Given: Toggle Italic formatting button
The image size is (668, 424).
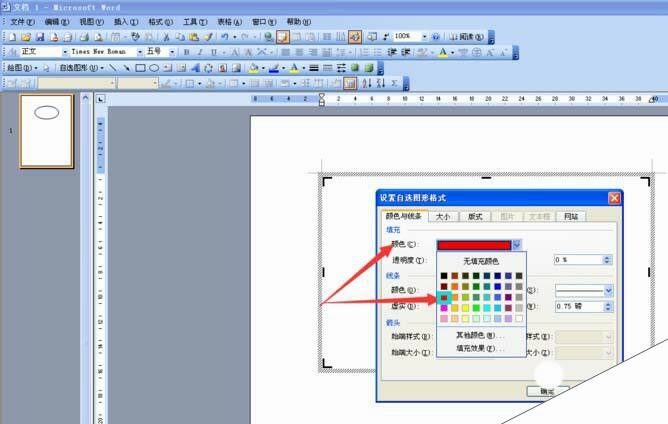Looking at the screenshot, I should [200, 52].
